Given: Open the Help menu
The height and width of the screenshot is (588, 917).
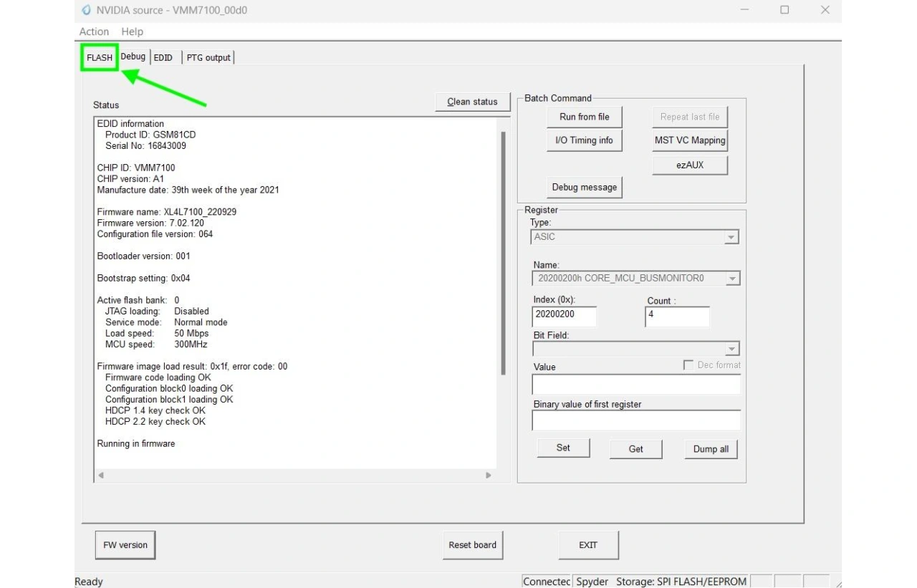Looking at the screenshot, I should (132, 32).
